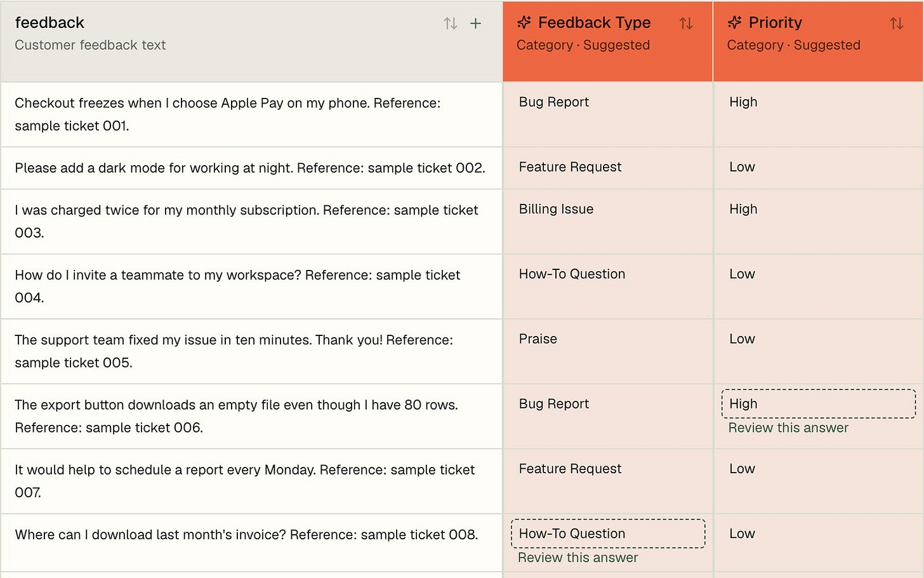Select the invite a teammate feedback
This screenshot has width=924, height=578.
[x=251, y=286]
